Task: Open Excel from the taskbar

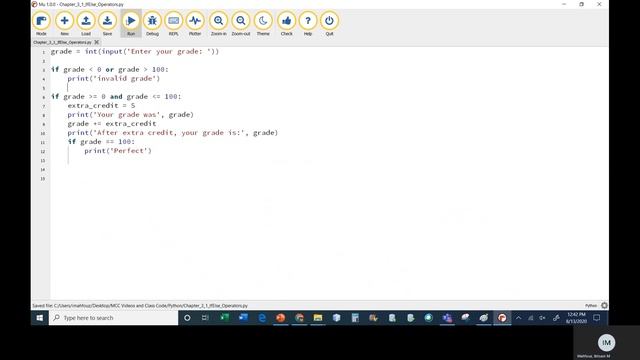Action: click(x=224, y=318)
